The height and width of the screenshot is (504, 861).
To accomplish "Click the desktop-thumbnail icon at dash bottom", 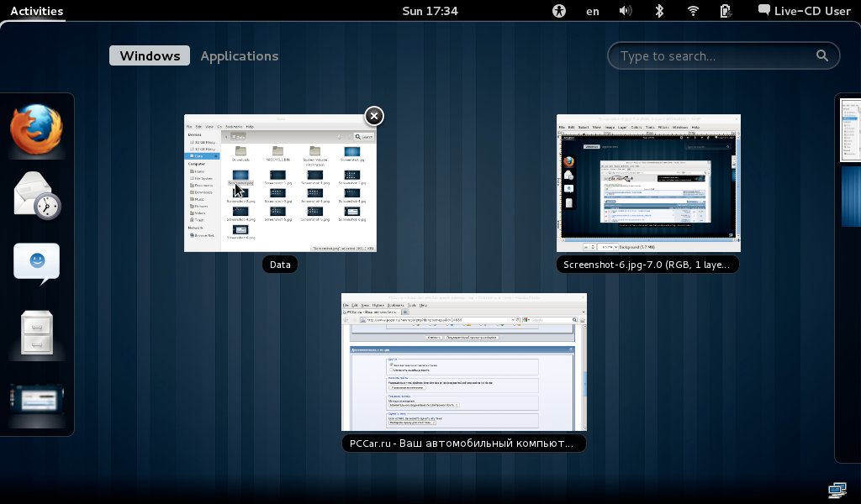I will click(x=37, y=400).
